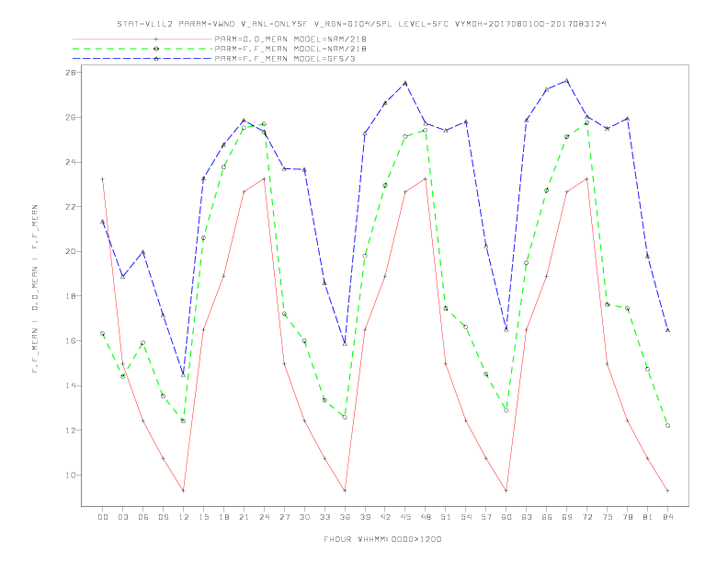The height and width of the screenshot is (563, 728).
Task: Click the x-axis label FHOUR VHHMM=0000>1200
Action: click(x=382, y=539)
